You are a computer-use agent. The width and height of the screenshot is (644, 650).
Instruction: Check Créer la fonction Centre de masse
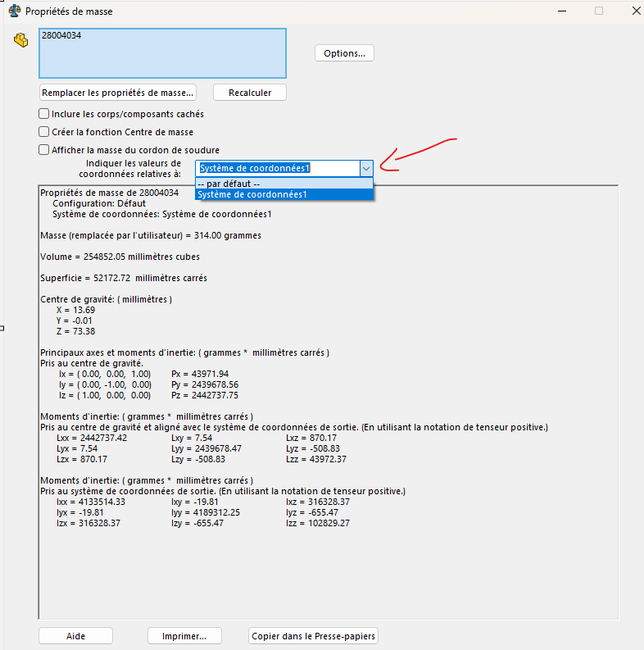[44, 131]
